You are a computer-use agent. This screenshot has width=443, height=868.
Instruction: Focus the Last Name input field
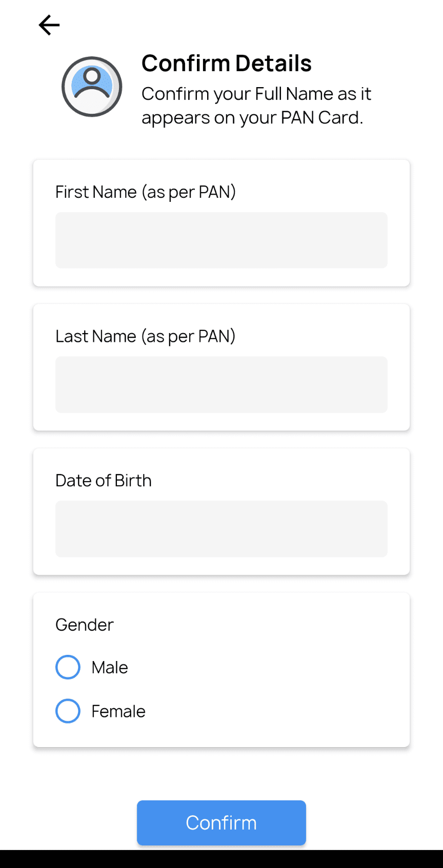pyautogui.click(x=221, y=385)
